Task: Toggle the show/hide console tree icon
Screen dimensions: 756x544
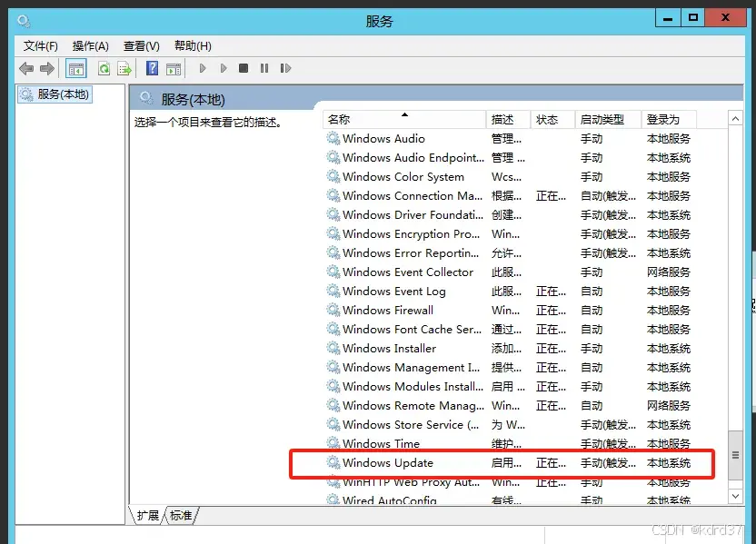Action: (x=75, y=68)
